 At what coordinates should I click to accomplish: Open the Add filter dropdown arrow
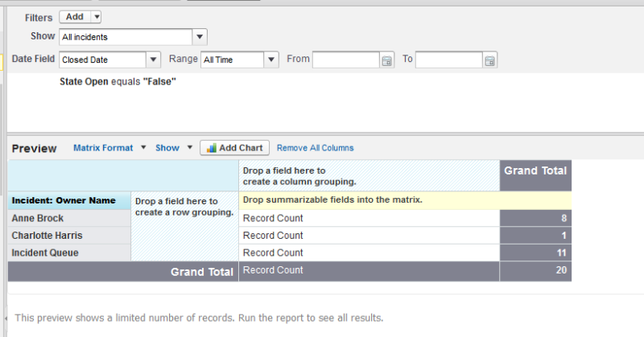pyautogui.click(x=97, y=17)
